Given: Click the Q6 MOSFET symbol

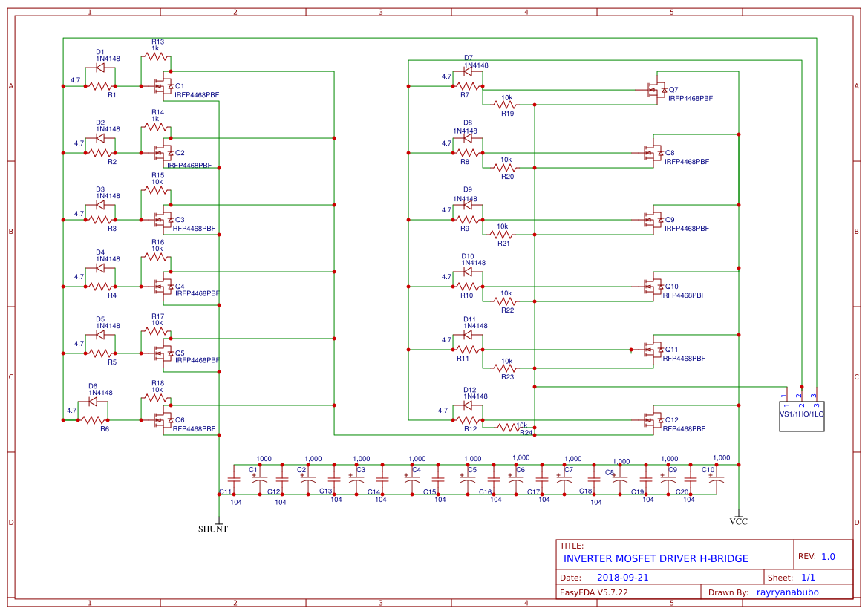Looking at the screenshot, I should point(164,420).
